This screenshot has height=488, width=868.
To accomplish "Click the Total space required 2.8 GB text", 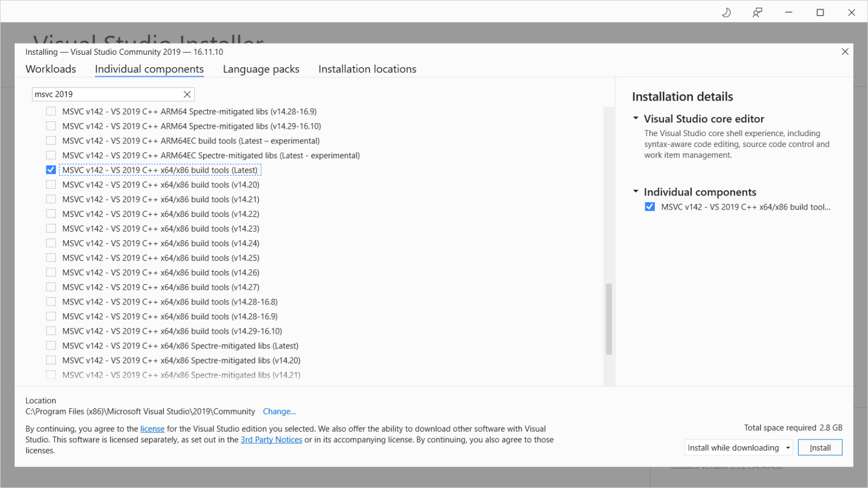I will point(793,428).
